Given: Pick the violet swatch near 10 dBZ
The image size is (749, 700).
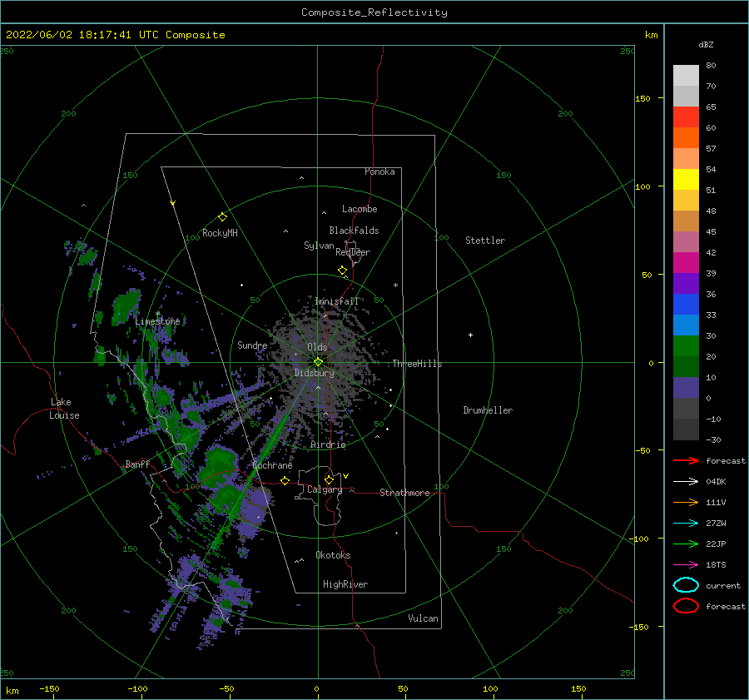Looking at the screenshot, I should pos(686,388).
